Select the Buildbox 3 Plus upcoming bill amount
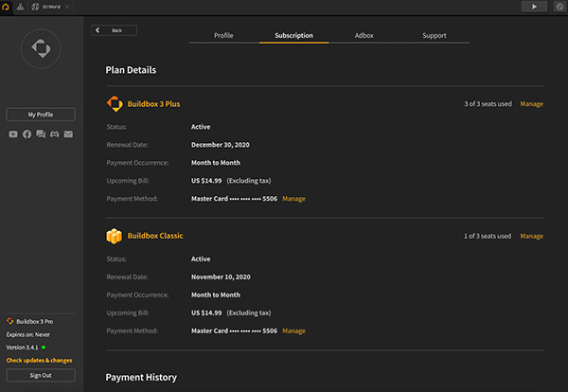 tap(206, 181)
